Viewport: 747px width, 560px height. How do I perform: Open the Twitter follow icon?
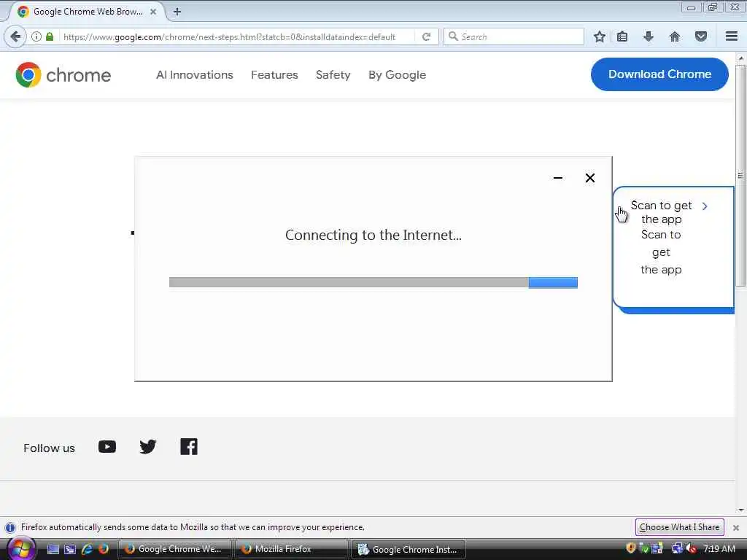[x=147, y=447]
